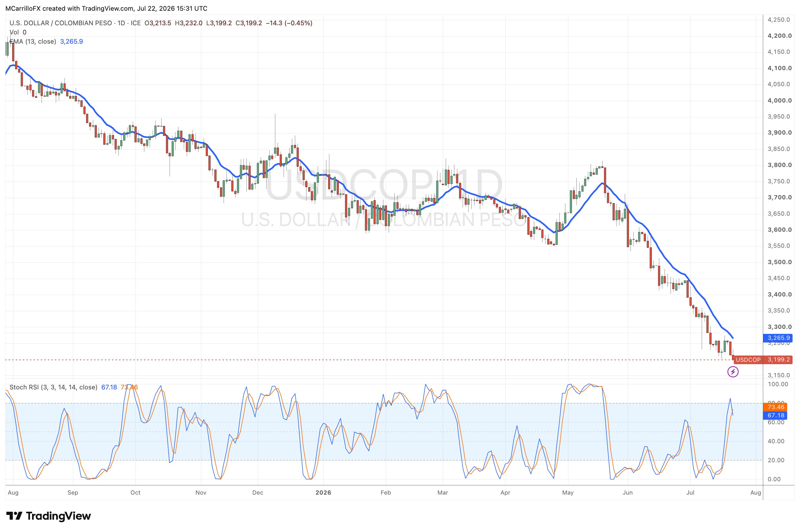The image size is (800, 532).
Task: Click the blue 3,265.9 EMA price tag
Action: click(x=778, y=338)
